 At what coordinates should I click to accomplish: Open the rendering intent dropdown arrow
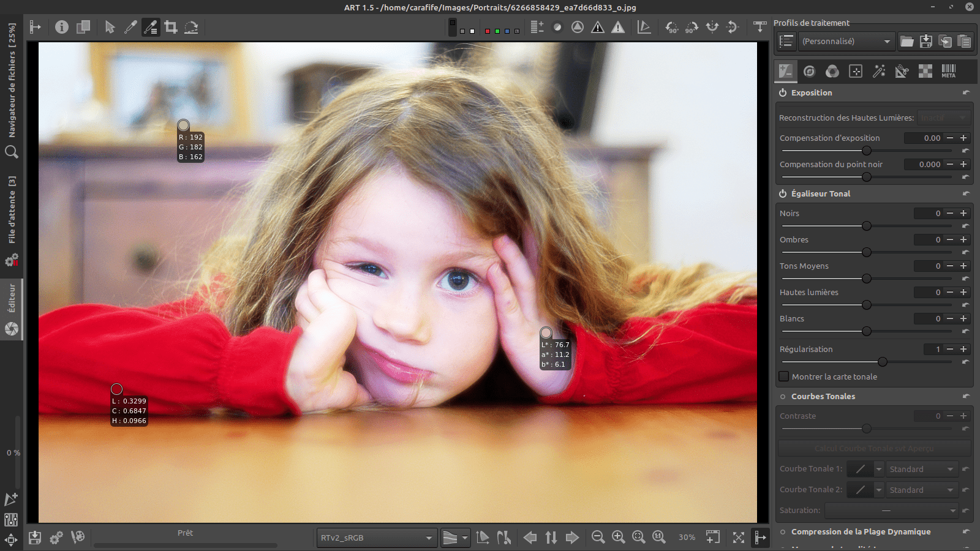coord(465,538)
